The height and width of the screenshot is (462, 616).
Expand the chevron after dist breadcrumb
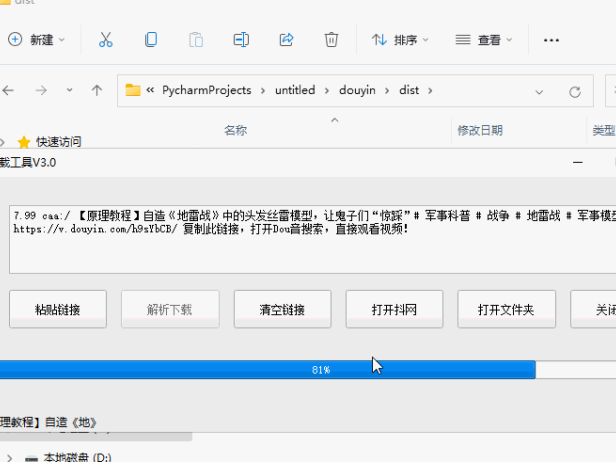tap(430, 91)
